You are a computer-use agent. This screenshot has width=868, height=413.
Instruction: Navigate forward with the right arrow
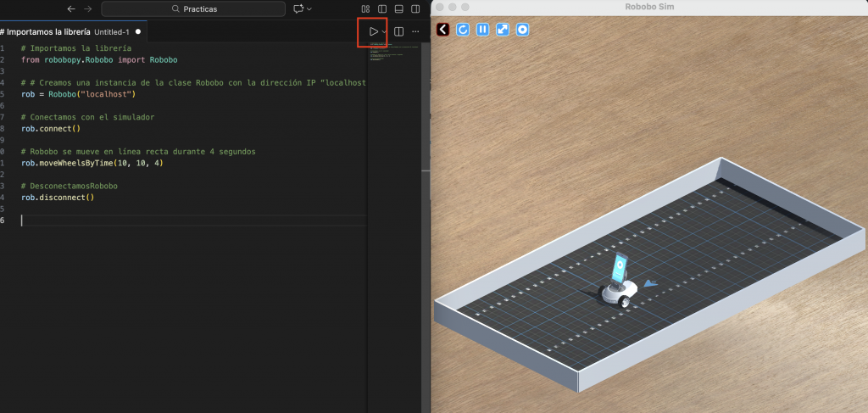88,8
